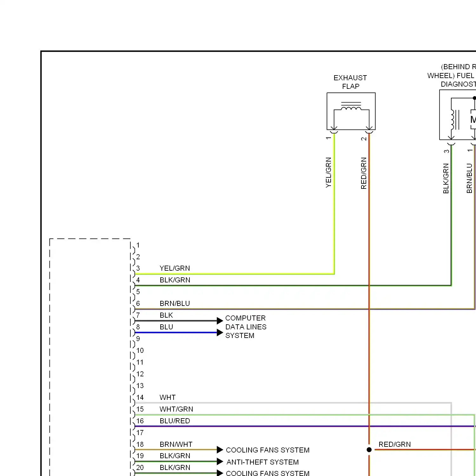476x476 pixels.
Task: Select BLU label at connector pin 8
Action: click(x=166, y=327)
